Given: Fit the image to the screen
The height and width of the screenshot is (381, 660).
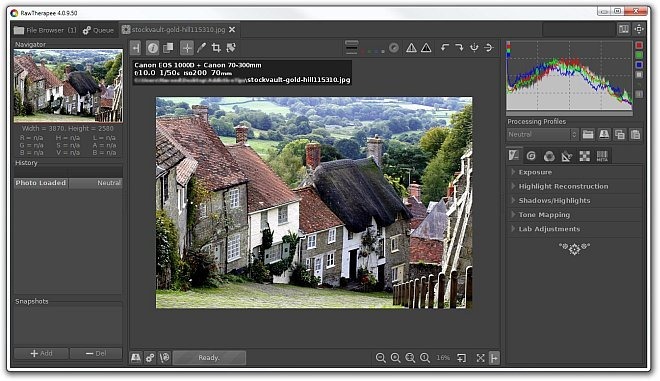Looking at the screenshot, I should pos(410,358).
